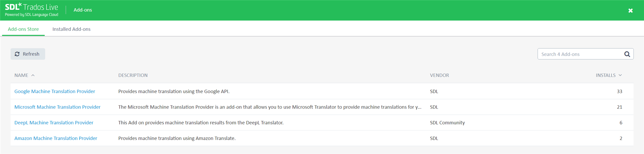Screen dimensions: 644x154
Task: Refresh the add-ons list
Action: click(28, 54)
